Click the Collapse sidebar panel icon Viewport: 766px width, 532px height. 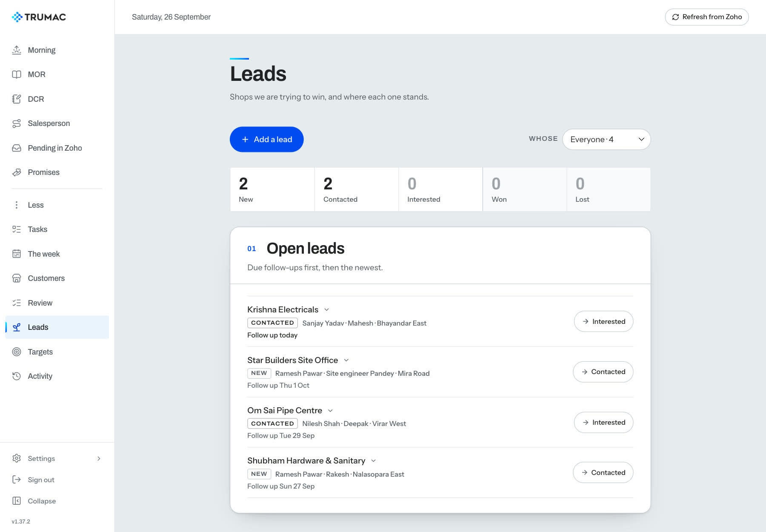(17, 501)
